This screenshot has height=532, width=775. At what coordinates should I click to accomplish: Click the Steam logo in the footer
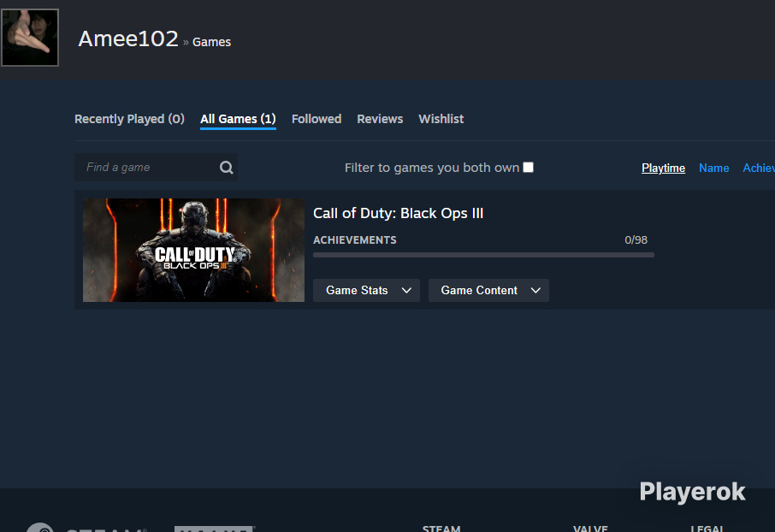coord(86,528)
